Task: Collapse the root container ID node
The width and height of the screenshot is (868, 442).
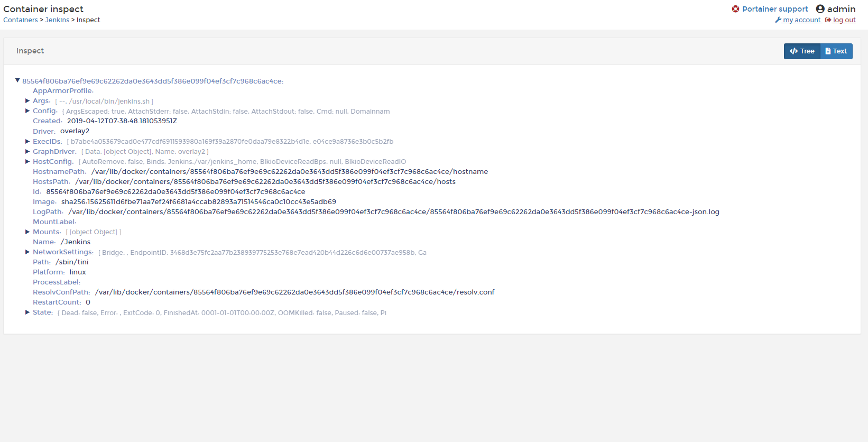Action: pos(17,80)
